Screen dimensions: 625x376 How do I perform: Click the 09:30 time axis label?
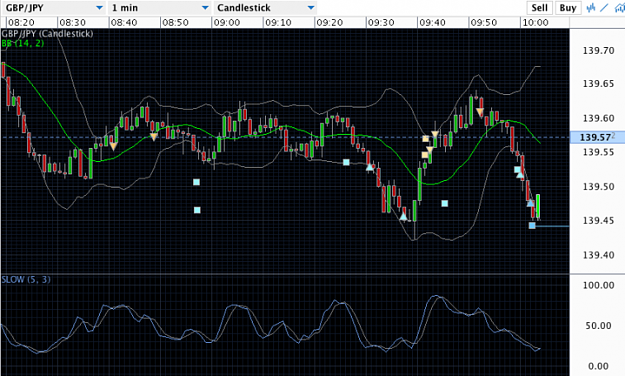click(x=381, y=22)
